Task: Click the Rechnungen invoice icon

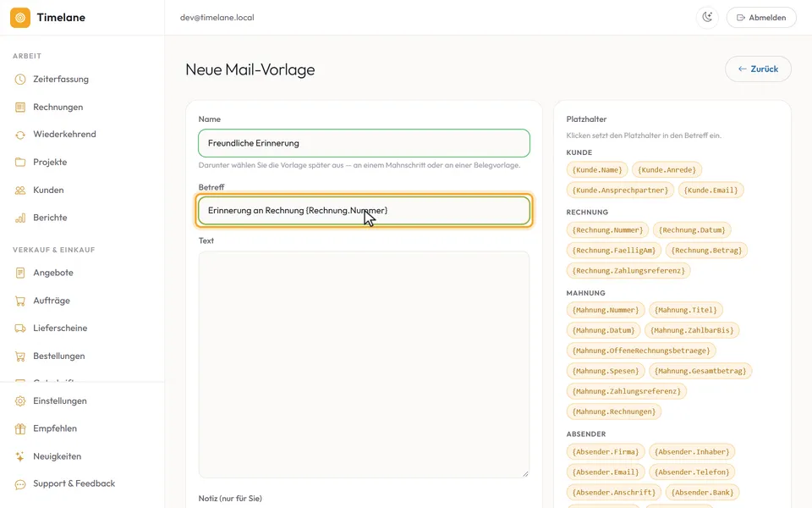Action: [20, 108]
